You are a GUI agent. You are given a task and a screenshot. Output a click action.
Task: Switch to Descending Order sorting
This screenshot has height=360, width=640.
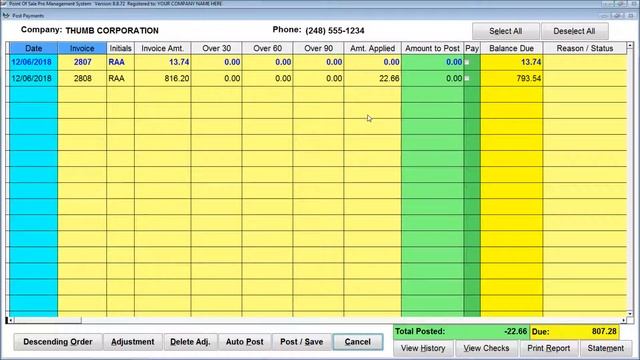(x=58, y=342)
